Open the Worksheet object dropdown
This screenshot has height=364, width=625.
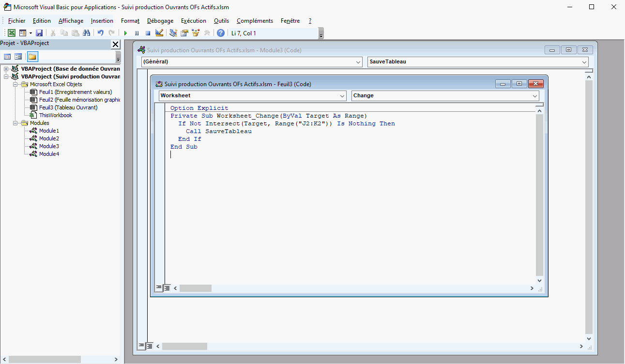click(x=341, y=96)
